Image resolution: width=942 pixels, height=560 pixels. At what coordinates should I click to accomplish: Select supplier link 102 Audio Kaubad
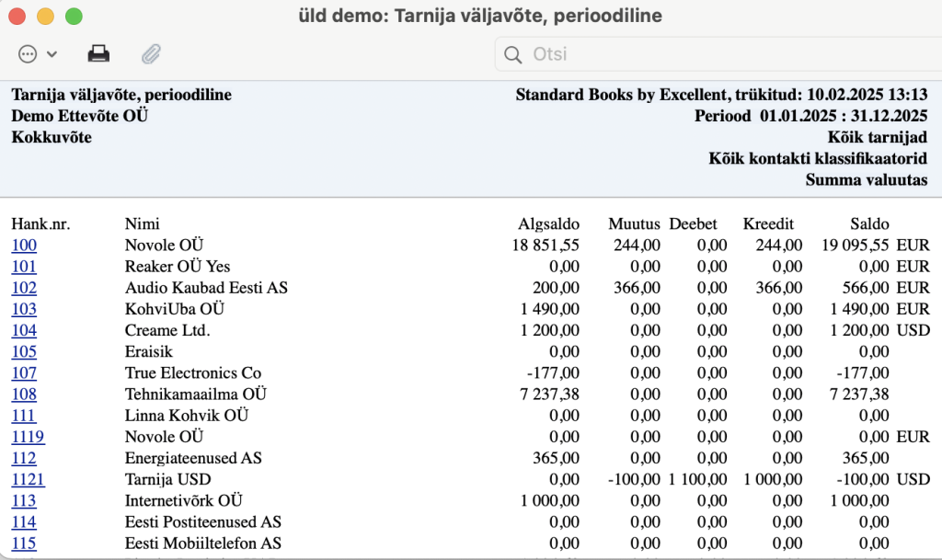point(24,288)
